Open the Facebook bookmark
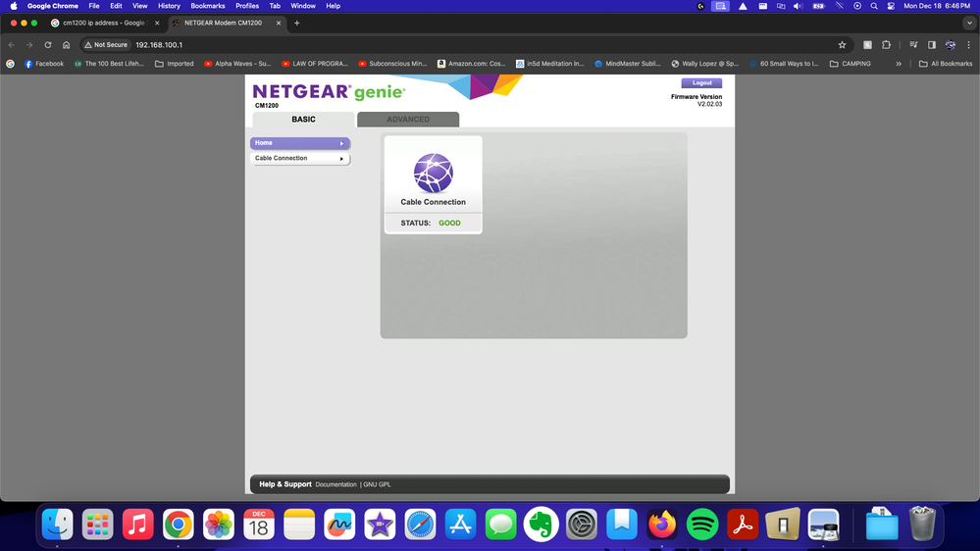The width and height of the screenshot is (980, 551). pyautogui.click(x=44, y=64)
